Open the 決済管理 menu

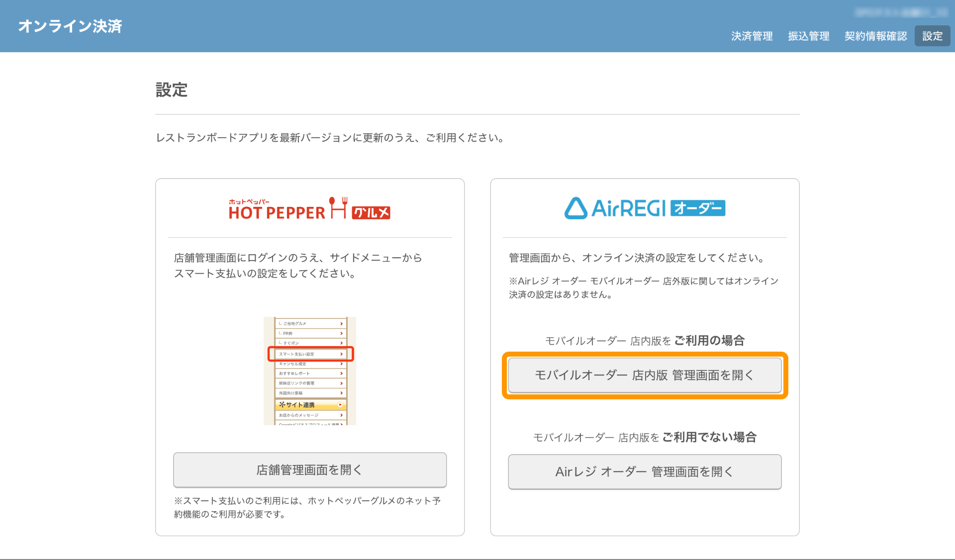(752, 36)
